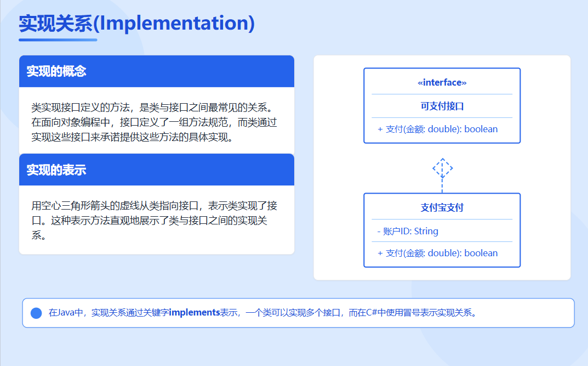Click the bold implements keyword in the note
Viewport: 588px width, 366px height.
tap(194, 312)
